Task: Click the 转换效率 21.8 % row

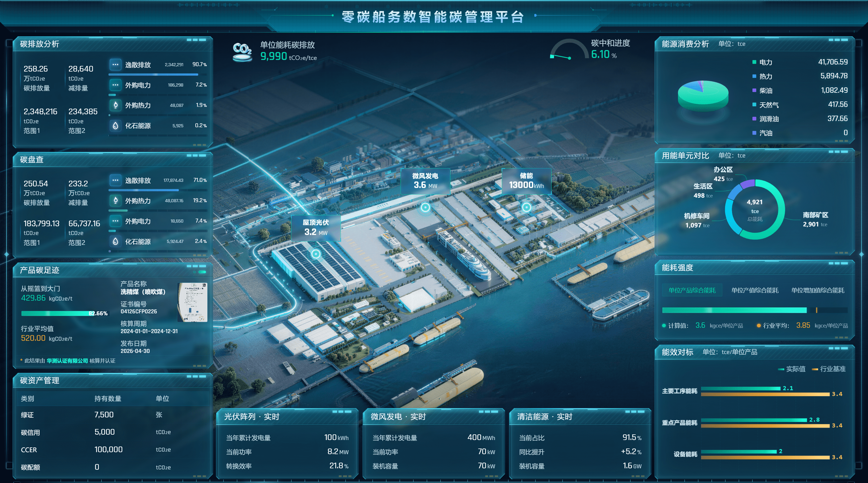Action: click(287, 466)
